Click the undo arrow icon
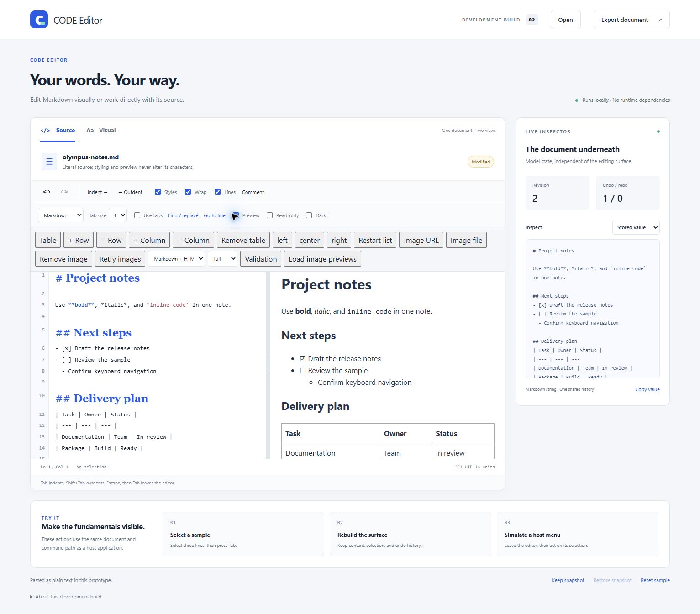This screenshot has height=614, width=700. point(47,192)
